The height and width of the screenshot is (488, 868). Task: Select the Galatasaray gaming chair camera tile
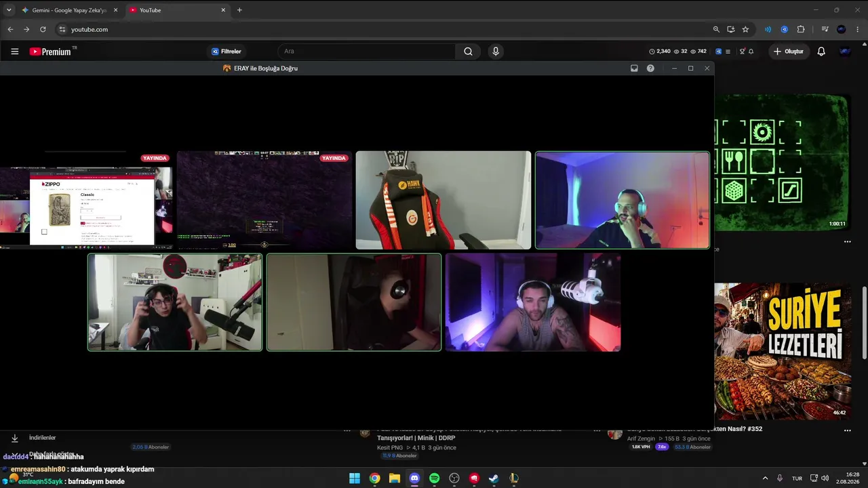(x=443, y=201)
